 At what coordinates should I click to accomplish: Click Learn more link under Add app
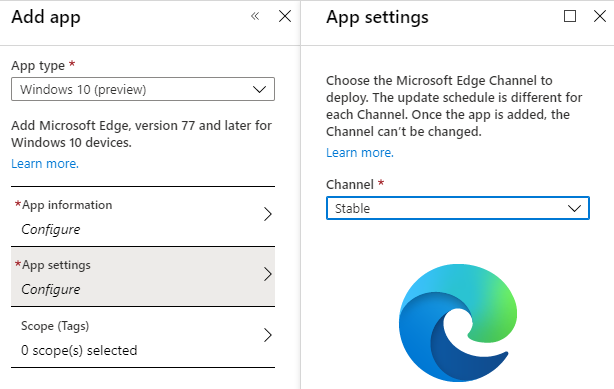(45, 163)
